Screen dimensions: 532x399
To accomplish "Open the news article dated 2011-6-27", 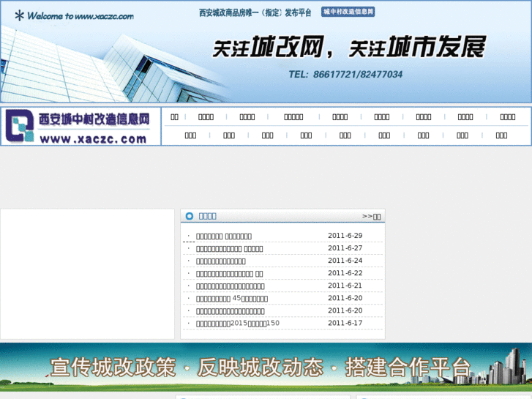I will 229,249.
